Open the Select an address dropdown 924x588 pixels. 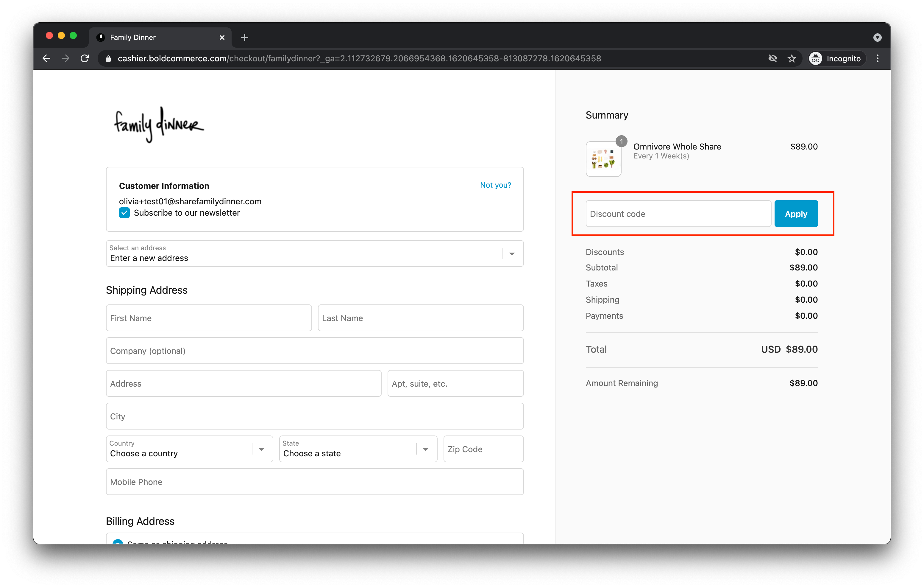pyautogui.click(x=315, y=253)
